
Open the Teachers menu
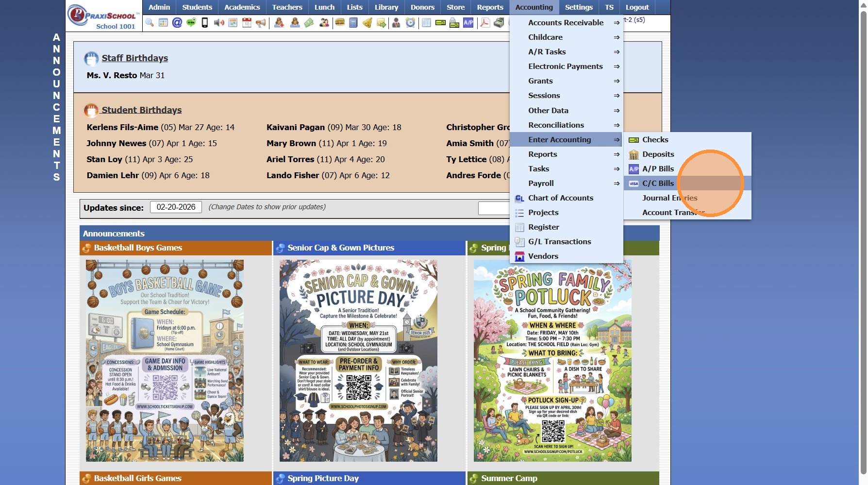click(287, 7)
